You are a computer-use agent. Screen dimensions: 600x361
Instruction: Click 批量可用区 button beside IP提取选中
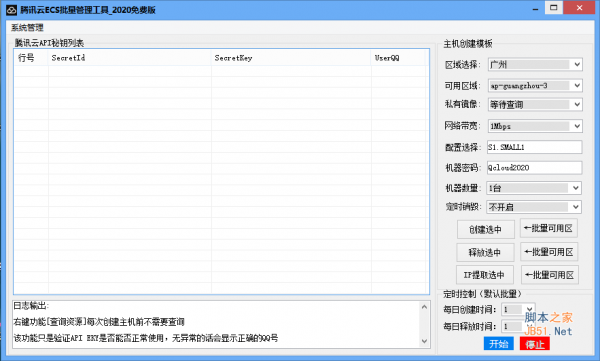tap(550, 275)
